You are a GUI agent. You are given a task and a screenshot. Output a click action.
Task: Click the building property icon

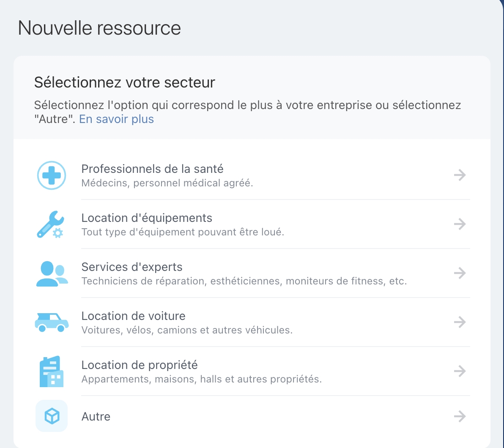click(52, 372)
